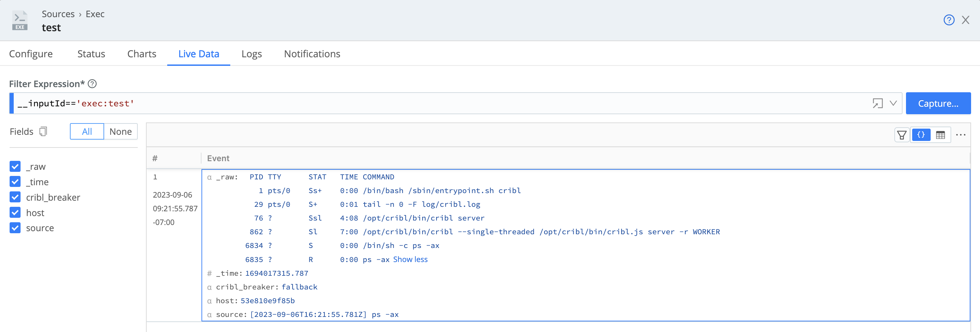
Task: Click the funnel filter icon above events
Action: (x=902, y=135)
